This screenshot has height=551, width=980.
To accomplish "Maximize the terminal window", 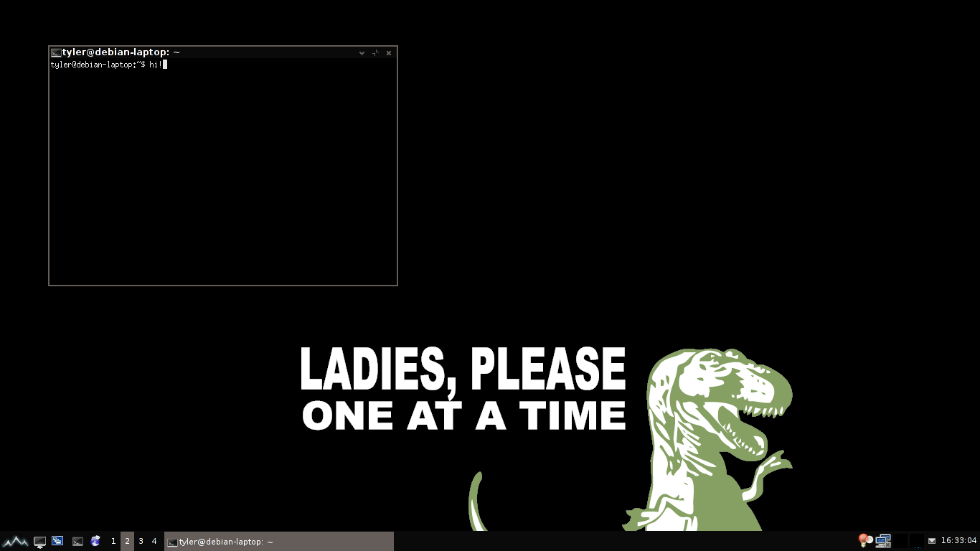I will click(x=375, y=53).
